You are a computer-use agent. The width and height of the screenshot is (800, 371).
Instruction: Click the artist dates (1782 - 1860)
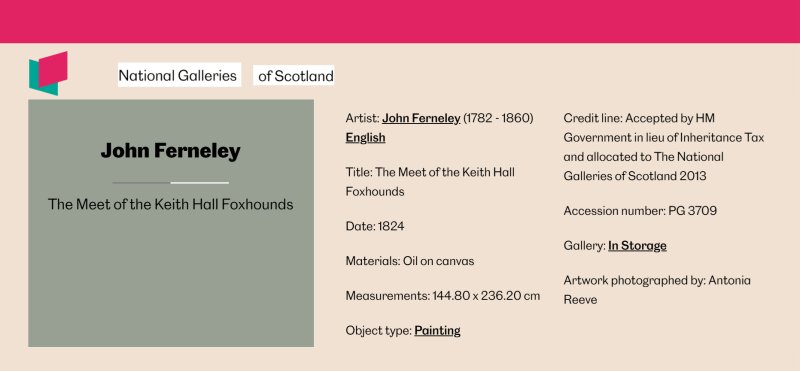pyautogui.click(x=498, y=118)
